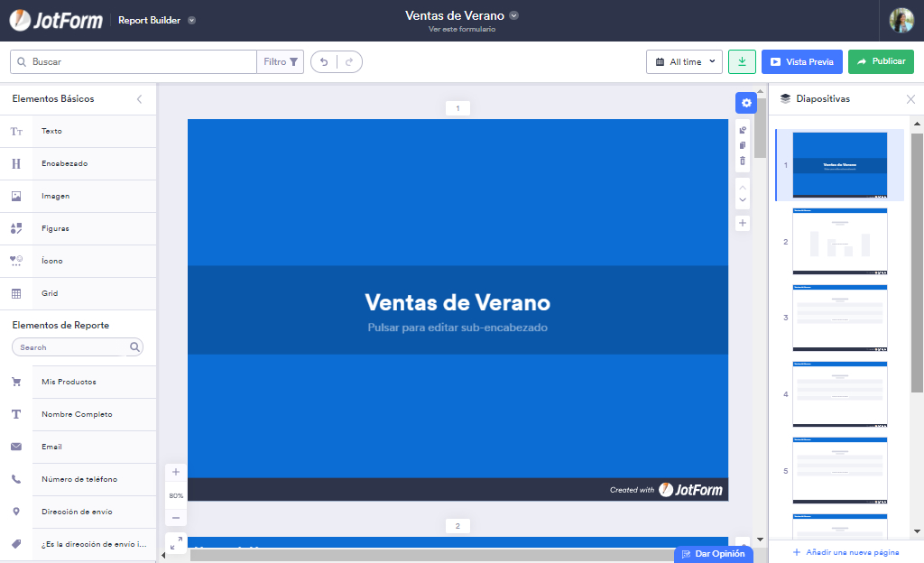Viewport: 924px width, 563px height.
Task: Click the JotForm logo in header
Action: (56, 20)
